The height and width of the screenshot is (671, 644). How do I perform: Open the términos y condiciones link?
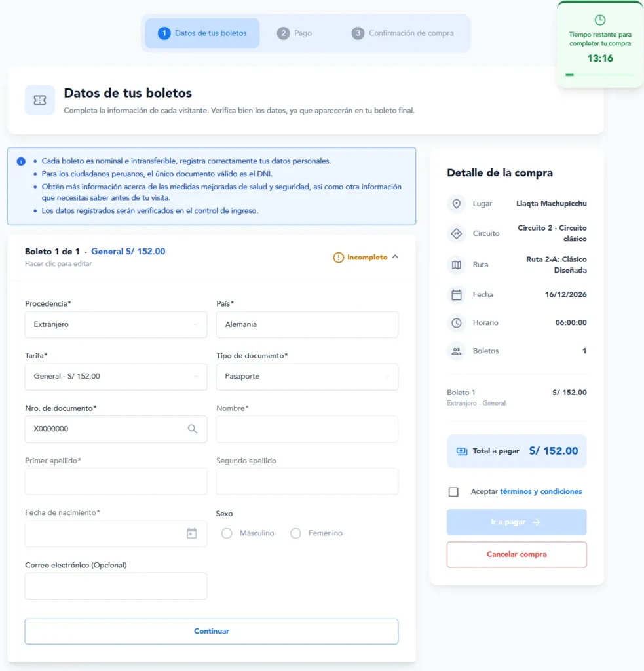click(541, 491)
